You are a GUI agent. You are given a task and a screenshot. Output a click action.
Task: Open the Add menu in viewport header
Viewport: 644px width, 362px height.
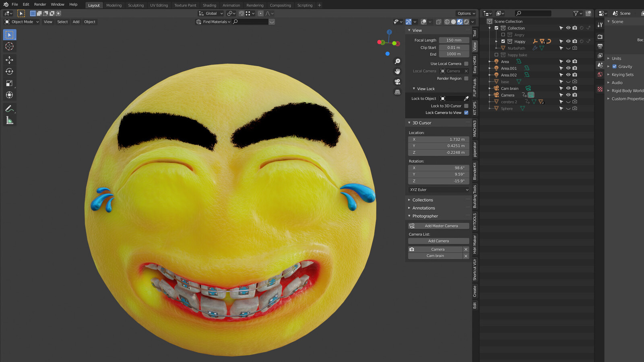[76, 22]
